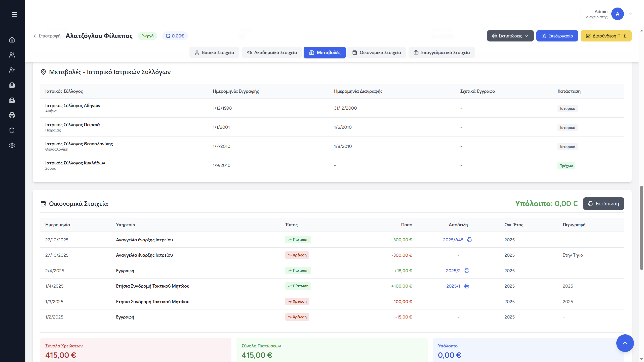The height and width of the screenshot is (362, 644).
Task: Click the vertical page scrollbar
Action: click(641, 228)
